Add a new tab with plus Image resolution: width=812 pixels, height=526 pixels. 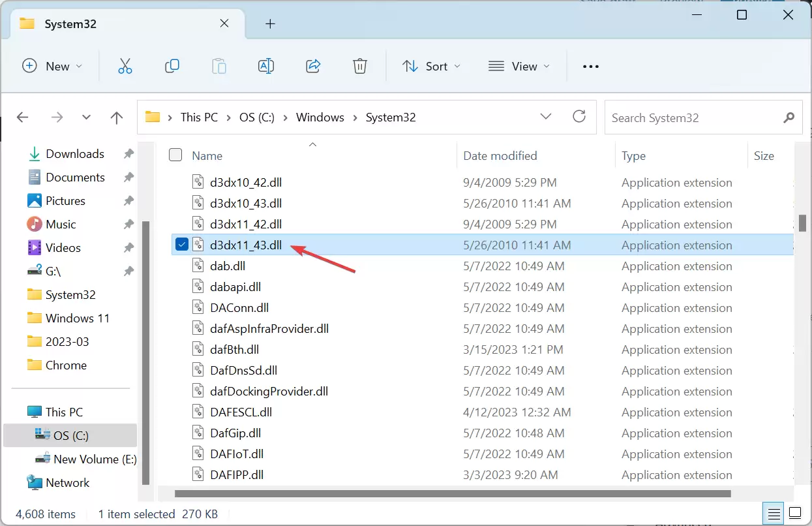270,24
